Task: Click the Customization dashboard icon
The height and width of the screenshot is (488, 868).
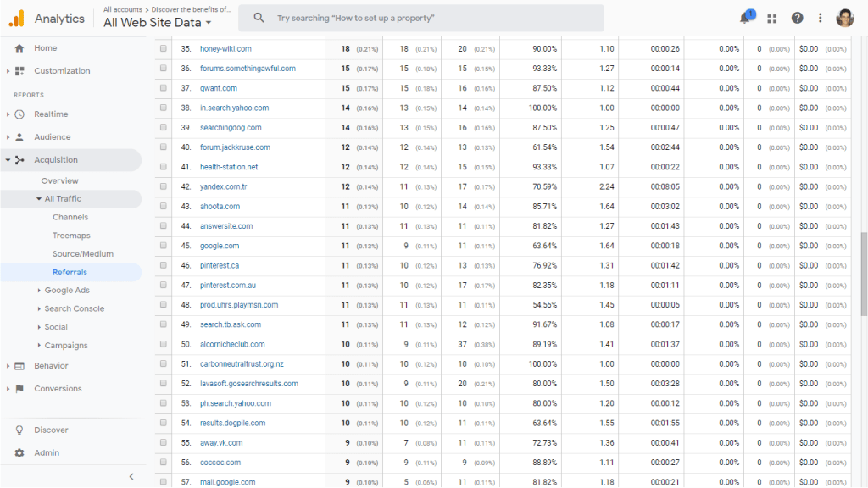Action: pos(19,71)
